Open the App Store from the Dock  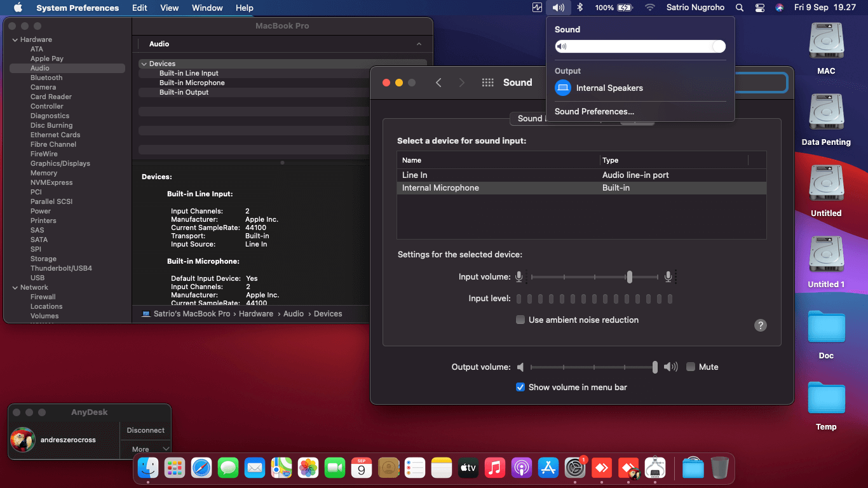548,468
